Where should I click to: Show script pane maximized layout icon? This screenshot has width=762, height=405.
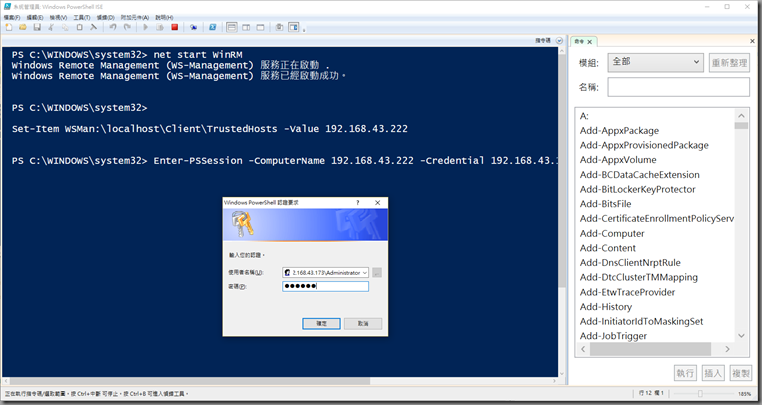(x=260, y=27)
